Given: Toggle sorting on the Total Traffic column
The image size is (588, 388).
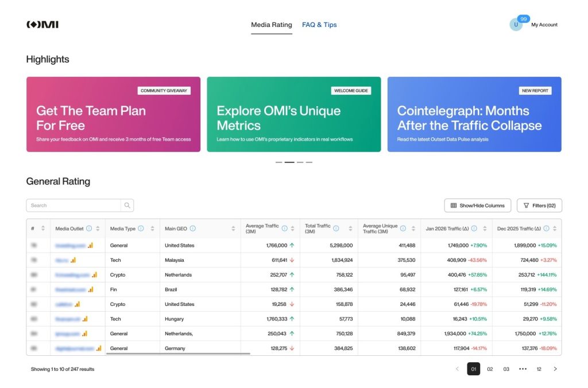Looking at the screenshot, I should [x=350, y=228].
